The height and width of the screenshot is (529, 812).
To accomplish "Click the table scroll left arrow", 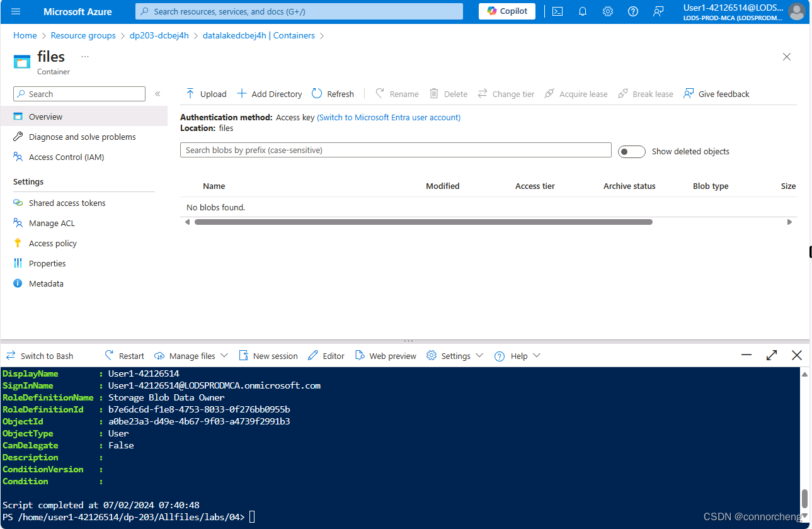I will pos(186,222).
